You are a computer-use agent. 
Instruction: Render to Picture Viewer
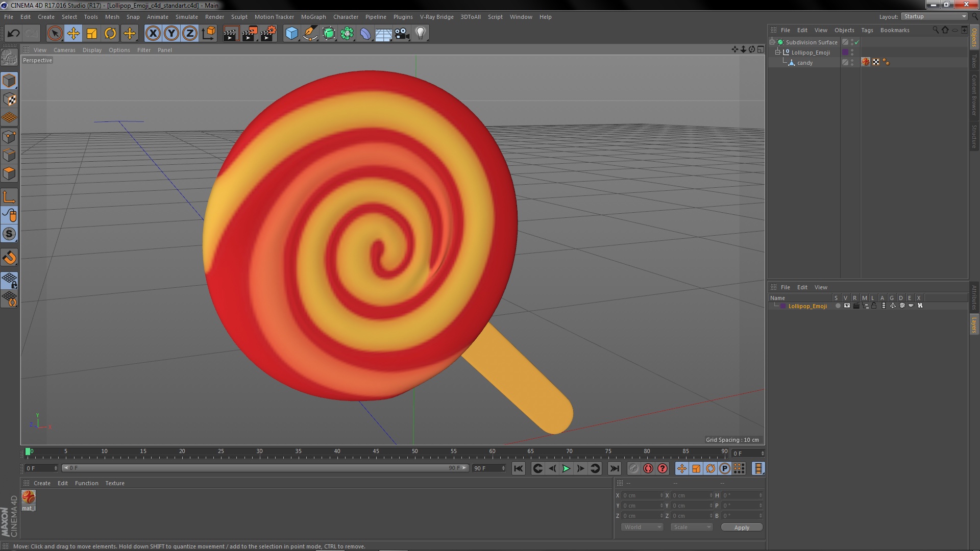point(250,34)
